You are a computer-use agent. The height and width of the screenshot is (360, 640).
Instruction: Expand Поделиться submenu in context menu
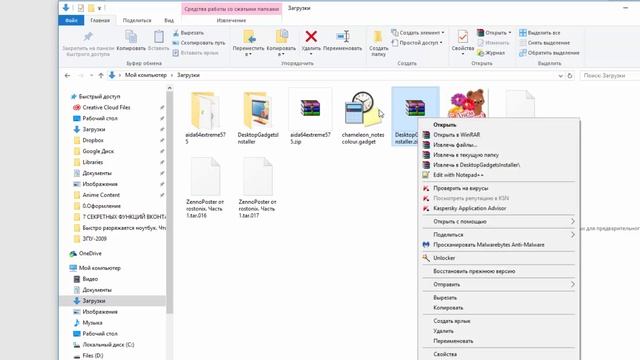tap(498, 235)
